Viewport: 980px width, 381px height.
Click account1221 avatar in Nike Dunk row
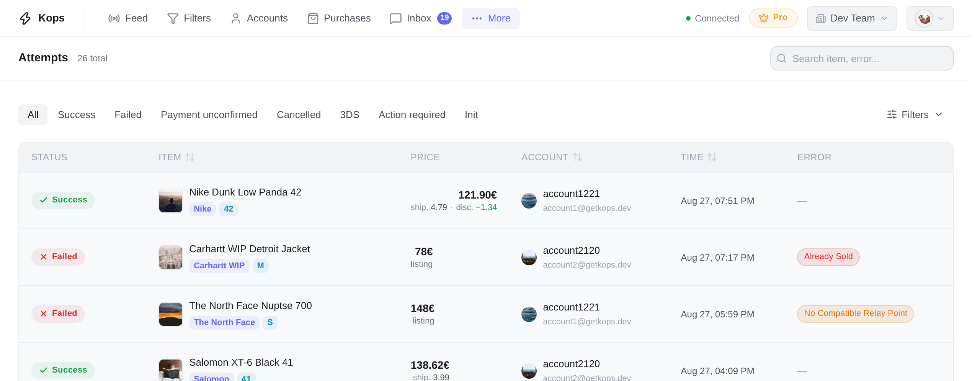(x=529, y=200)
